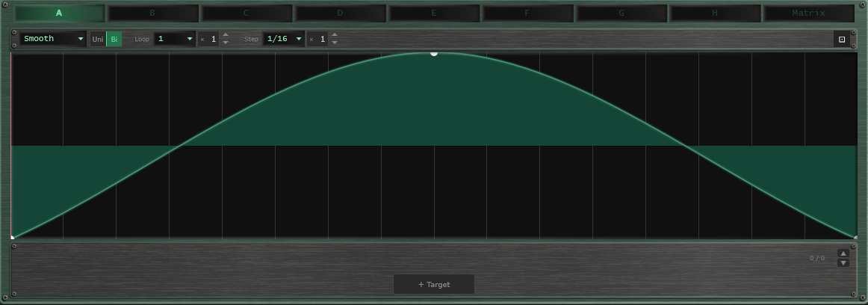Decrease the Step multiplier value
The width and height of the screenshot is (868, 305).
click(335, 43)
